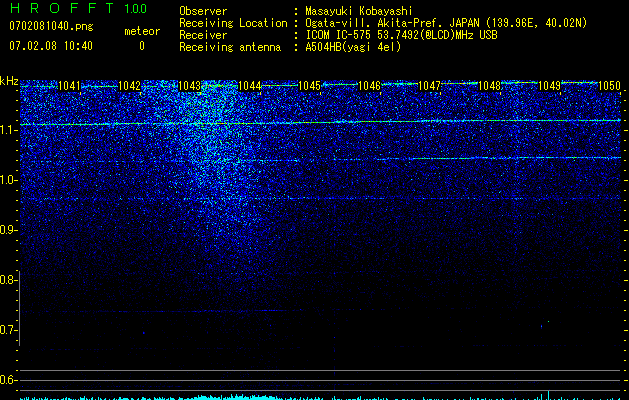The image size is (629, 400).
Task: Click the 1041 time marker
Action: coord(69,86)
